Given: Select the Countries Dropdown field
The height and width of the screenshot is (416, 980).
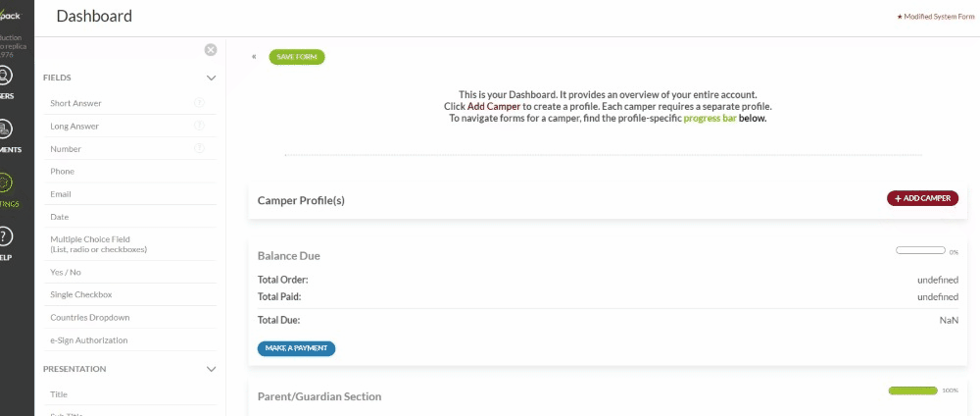Looking at the screenshot, I should coord(130,318).
